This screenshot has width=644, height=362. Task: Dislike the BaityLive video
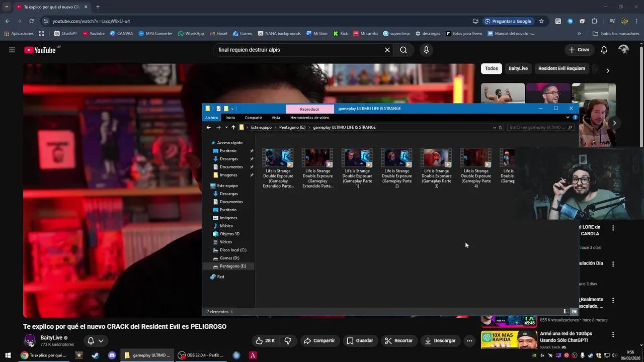[x=288, y=340]
